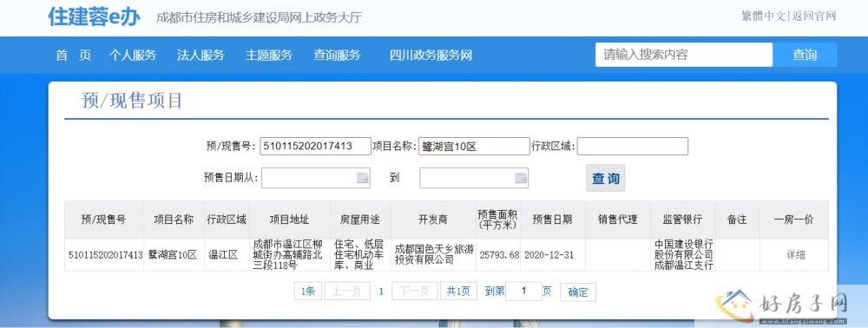Open the 个人服务 menu
The height and width of the screenshot is (328, 868).
(x=133, y=56)
